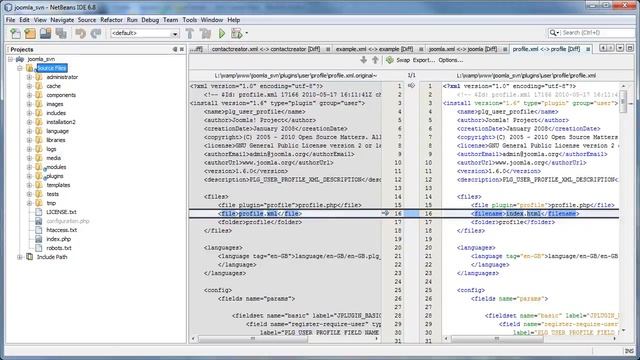
Task: Open the search options magnifier dropdown
Action: (x=554, y=33)
